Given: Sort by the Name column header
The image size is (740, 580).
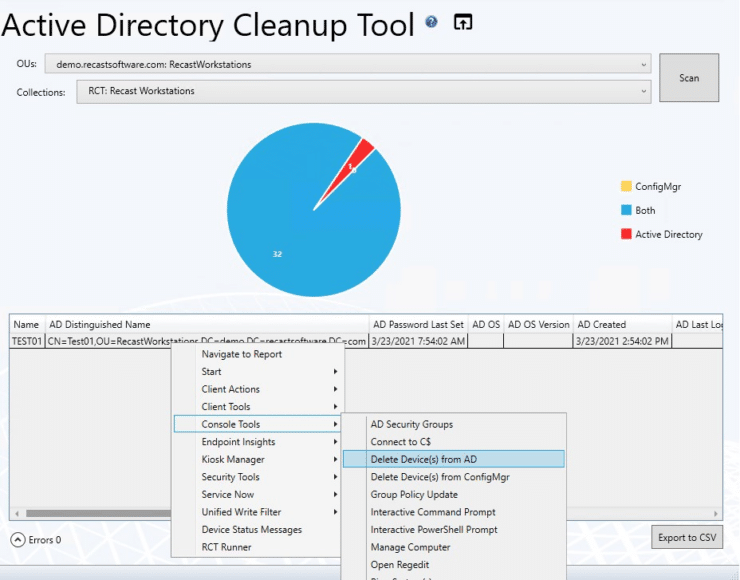Looking at the screenshot, I should [x=27, y=324].
